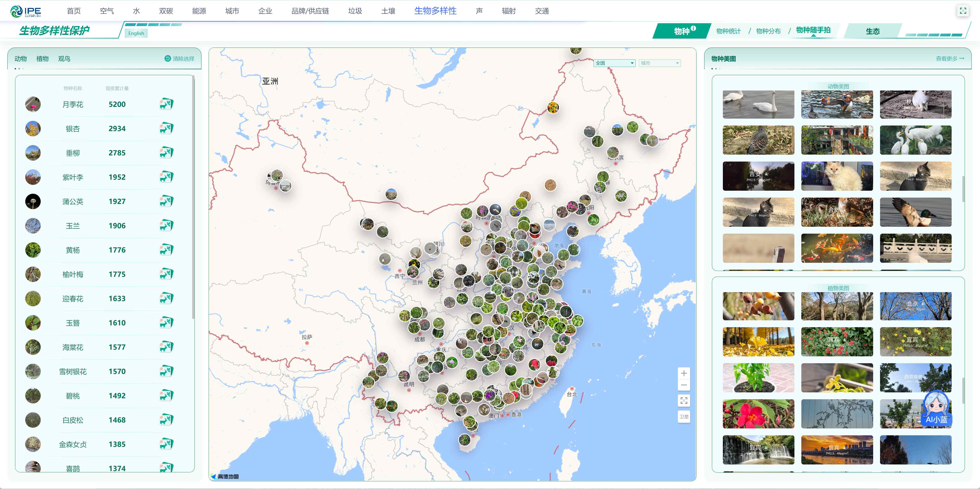This screenshot has height=489, width=980.
Task: Open the 物种统计 link
Action: [728, 31]
